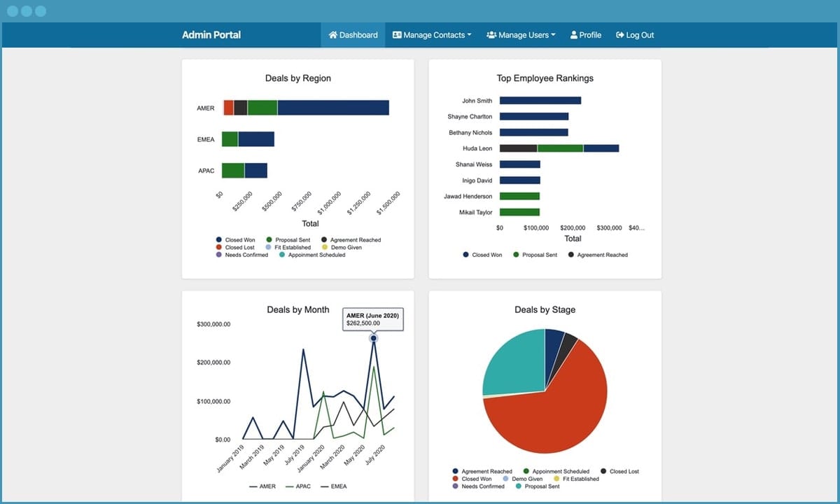Click the $262,500.00 tooltip value
The image size is (840, 504).
click(x=363, y=323)
